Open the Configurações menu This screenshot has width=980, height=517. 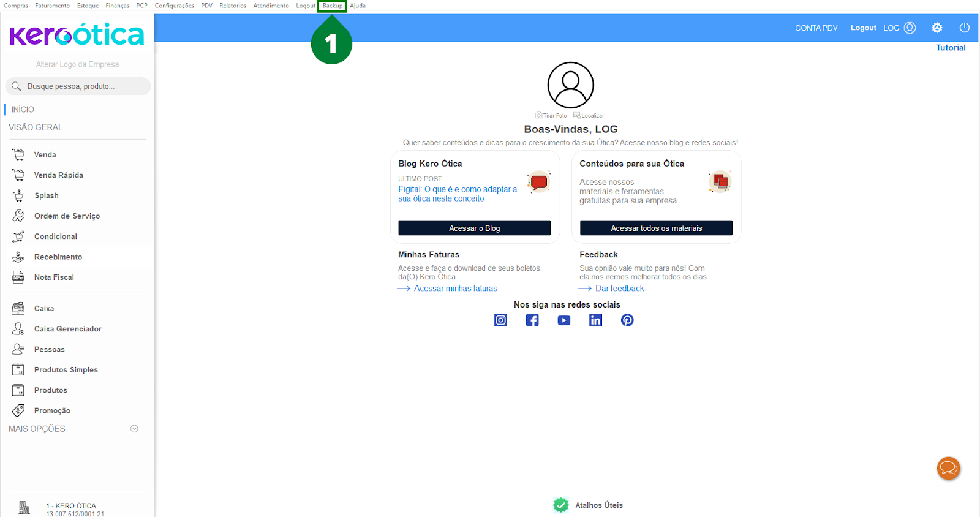(x=174, y=6)
